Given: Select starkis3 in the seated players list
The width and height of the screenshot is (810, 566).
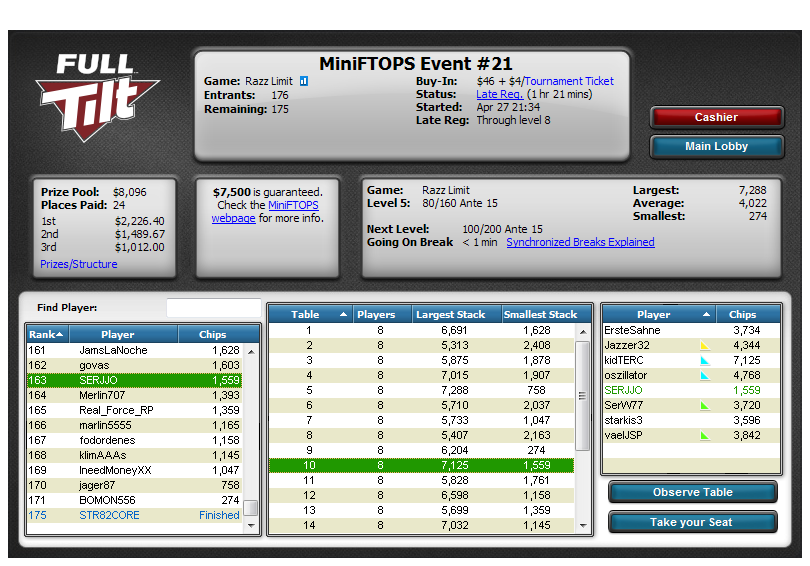Looking at the screenshot, I should click(692, 420).
